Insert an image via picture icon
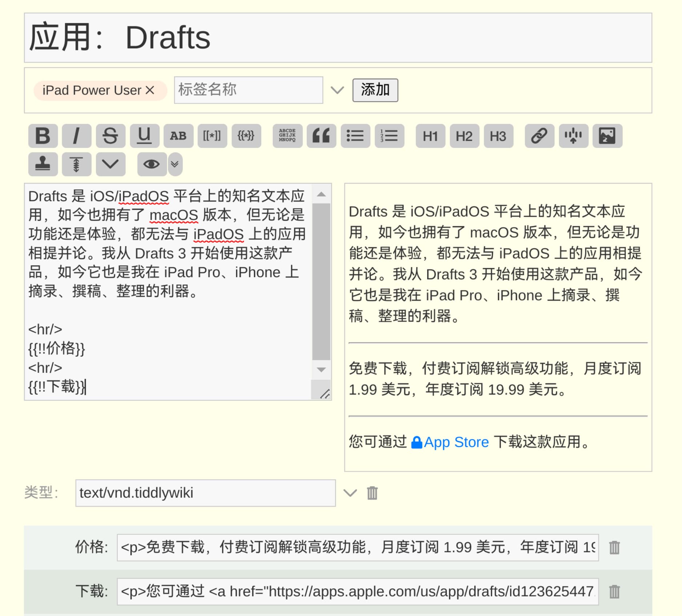Viewport: 682px width, 616px height. coord(607,136)
